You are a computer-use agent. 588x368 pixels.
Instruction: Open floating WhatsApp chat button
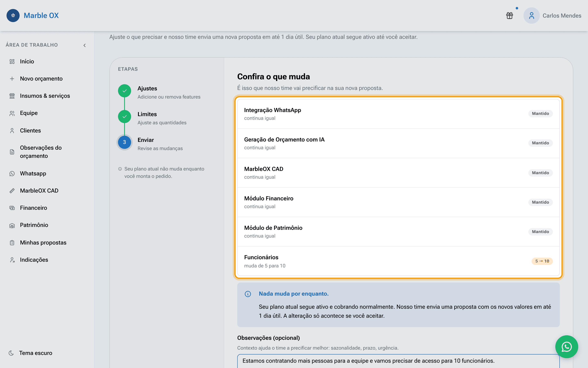(567, 347)
